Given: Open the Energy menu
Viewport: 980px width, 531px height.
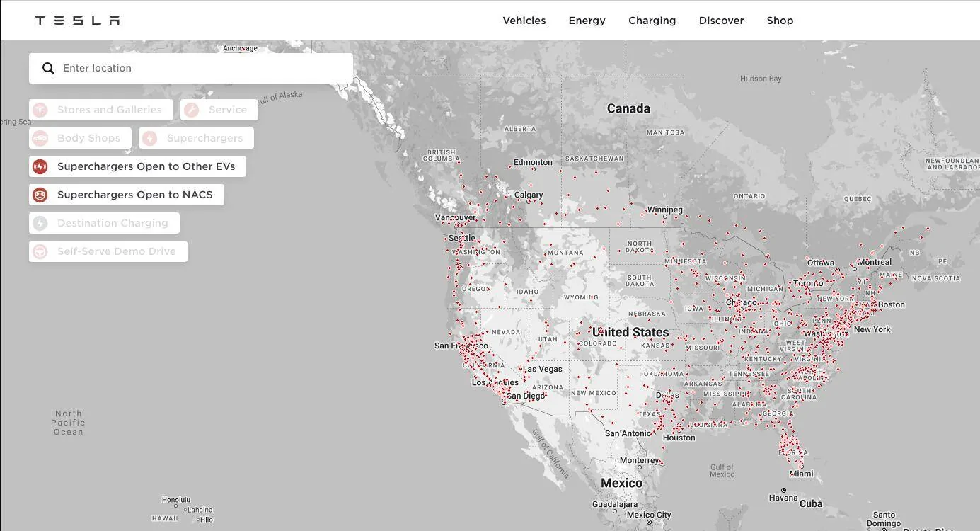Looking at the screenshot, I should tap(587, 21).
